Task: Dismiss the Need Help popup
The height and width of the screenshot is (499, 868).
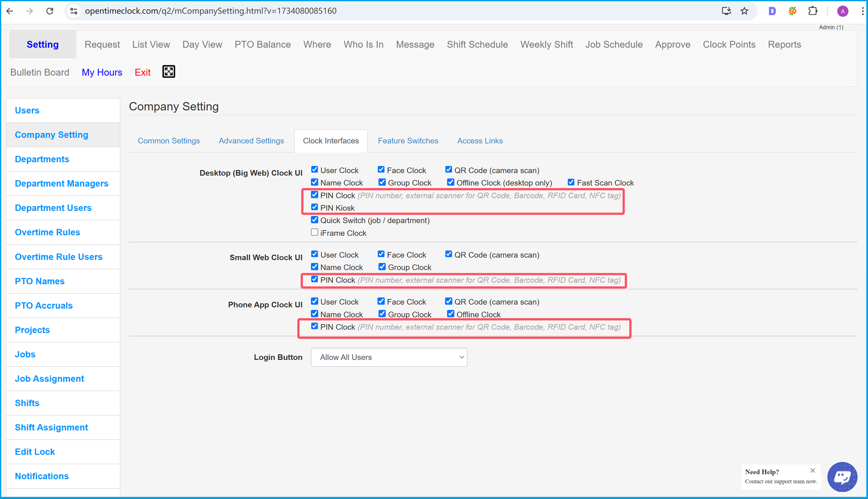Action: [x=813, y=470]
